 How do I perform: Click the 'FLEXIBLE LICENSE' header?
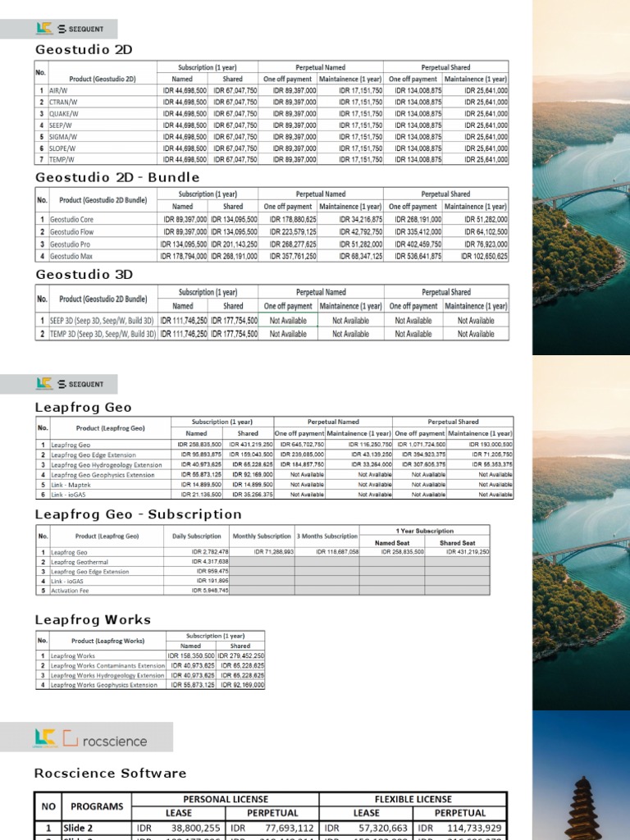point(413,799)
